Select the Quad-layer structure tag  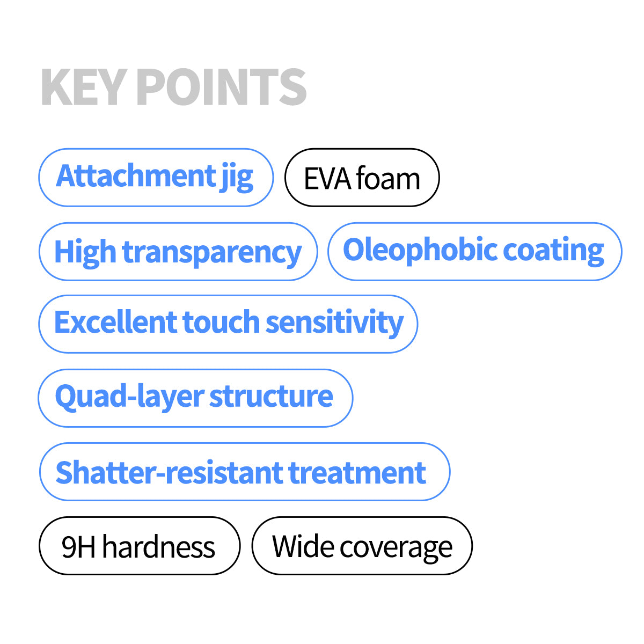[195, 398]
